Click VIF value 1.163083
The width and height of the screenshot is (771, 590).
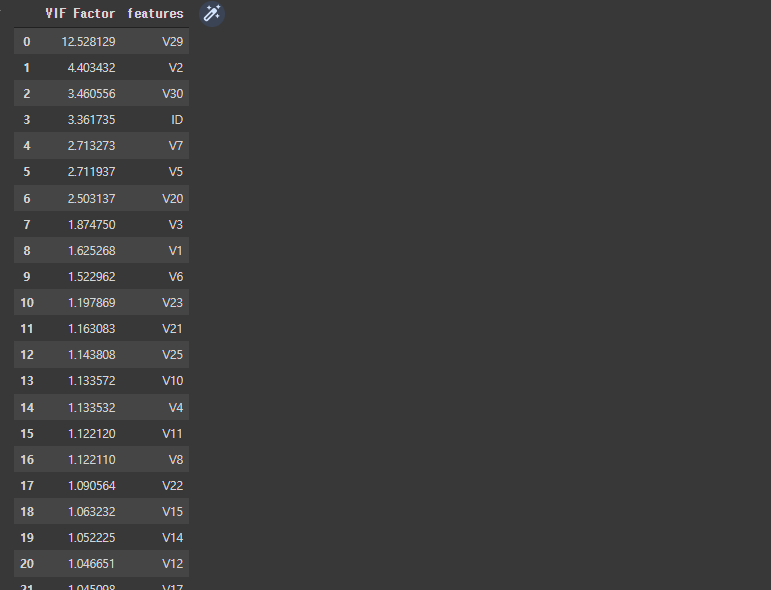pyautogui.click(x=91, y=329)
